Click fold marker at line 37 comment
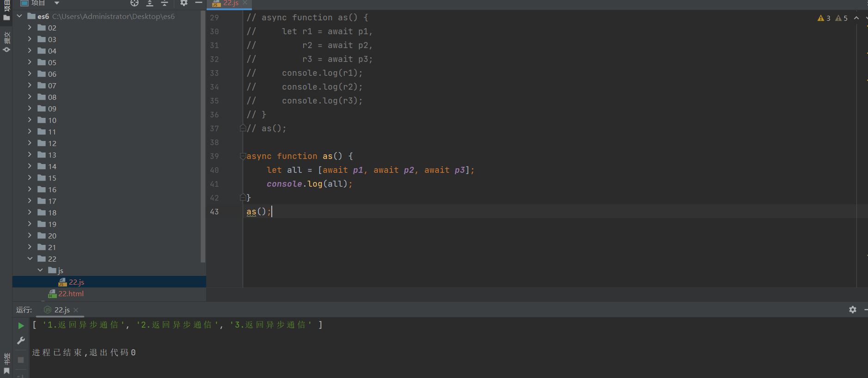This screenshot has height=378, width=868. 243,128
